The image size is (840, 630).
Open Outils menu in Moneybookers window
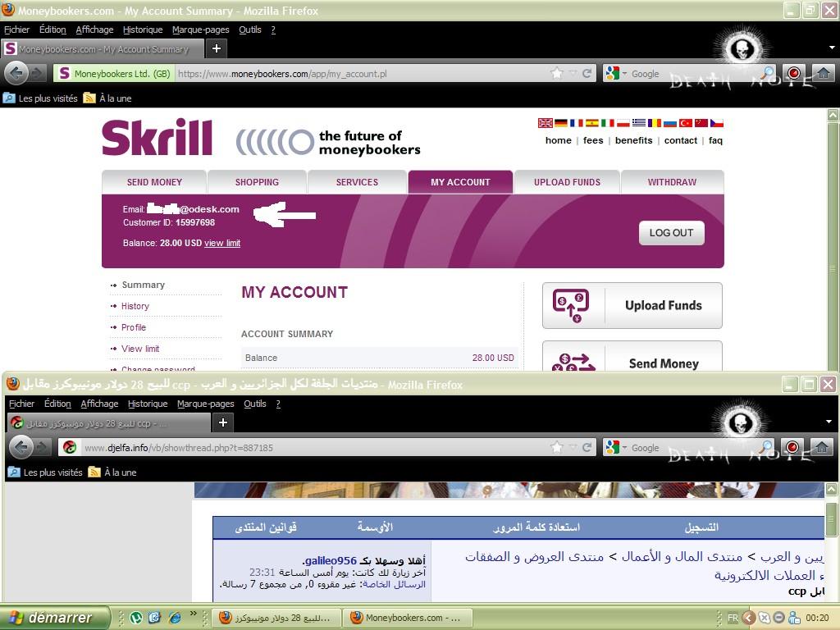[249, 30]
